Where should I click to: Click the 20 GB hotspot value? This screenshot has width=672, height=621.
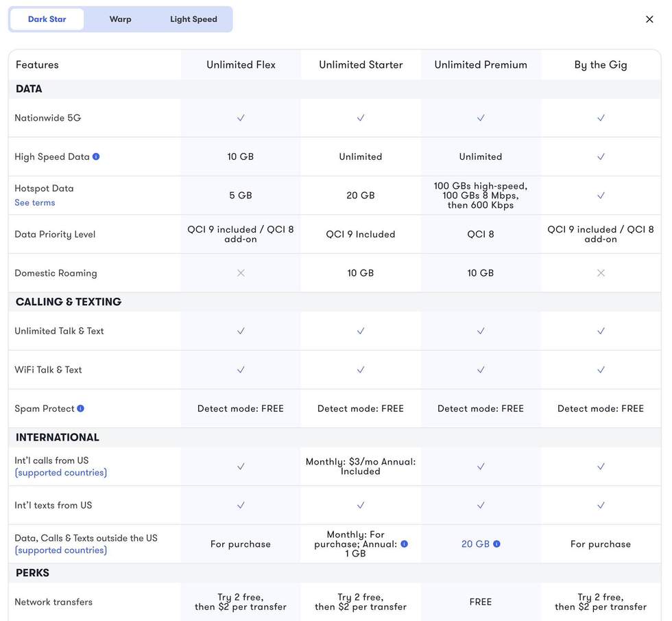[361, 196]
